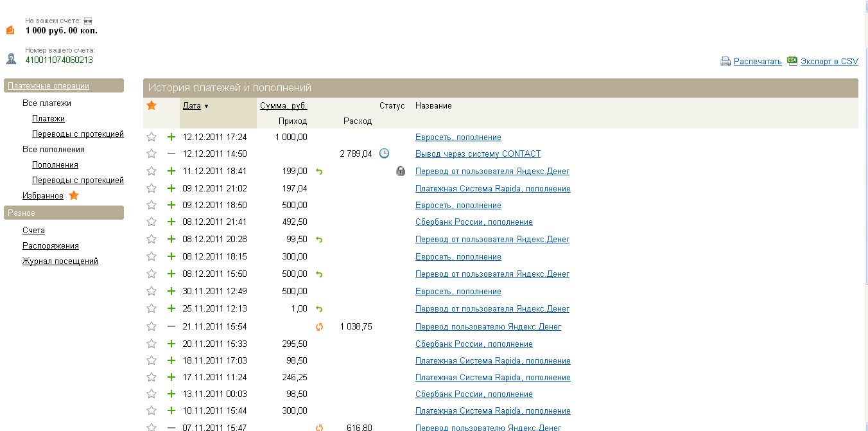
Task: Sort the table by Сумма, руб. column
Action: (283, 106)
